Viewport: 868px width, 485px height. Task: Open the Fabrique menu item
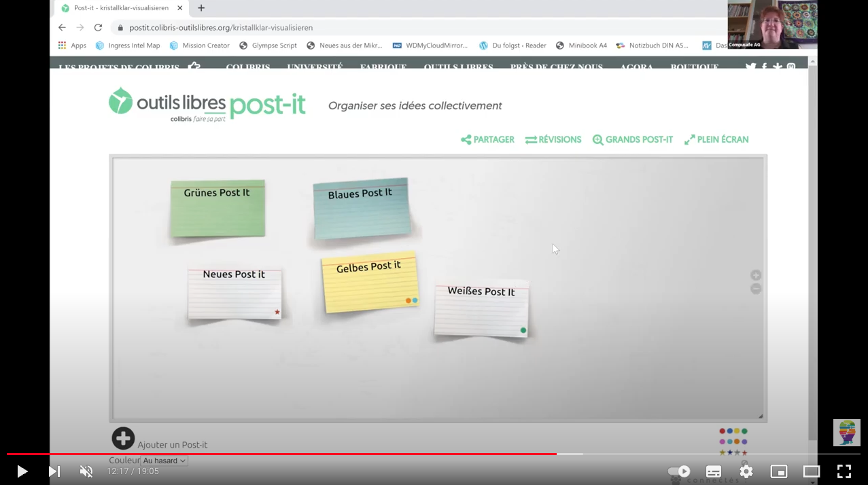383,67
